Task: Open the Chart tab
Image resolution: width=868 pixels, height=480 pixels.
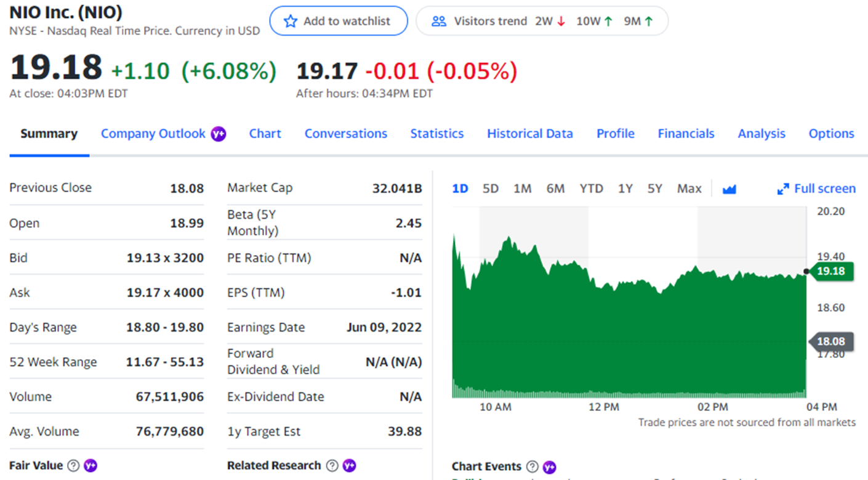Action: click(265, 134)
